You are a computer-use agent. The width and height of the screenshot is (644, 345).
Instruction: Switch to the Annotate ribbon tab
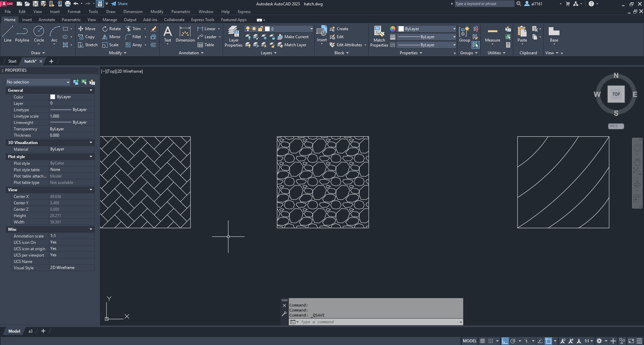click(x=47, y=20)
